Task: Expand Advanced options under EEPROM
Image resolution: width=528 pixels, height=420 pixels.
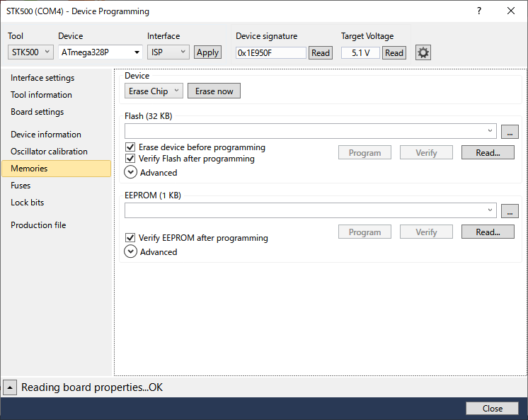Action: [131, 251]
